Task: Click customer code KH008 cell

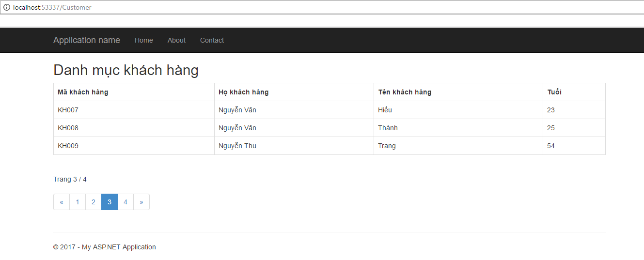Action: (x=134, y=128)
